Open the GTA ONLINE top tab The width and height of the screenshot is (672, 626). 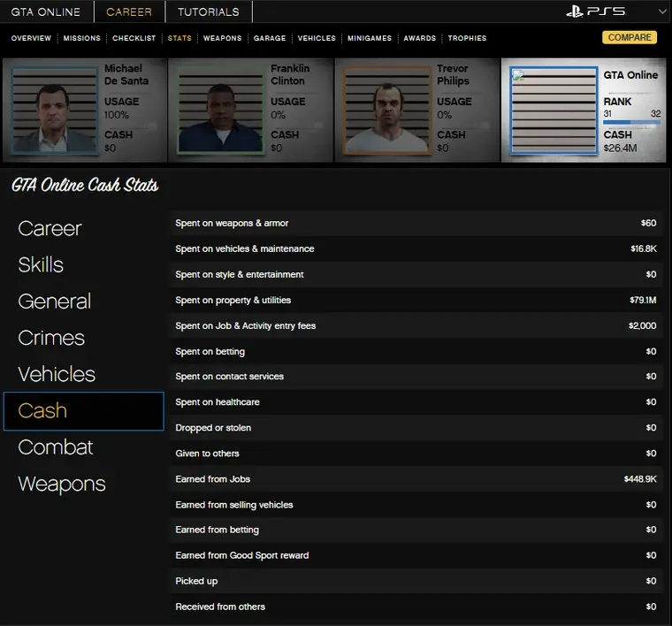[46, 11]
